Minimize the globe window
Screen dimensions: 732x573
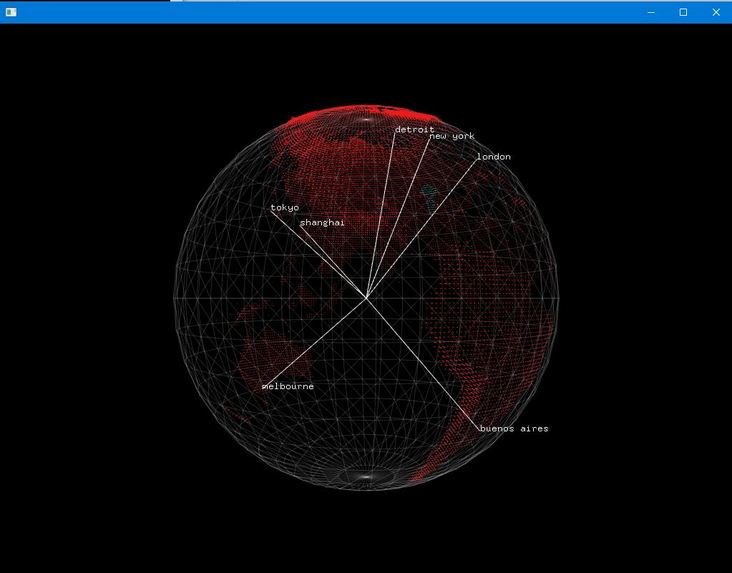pyautogui.click(x=651, y=12)
